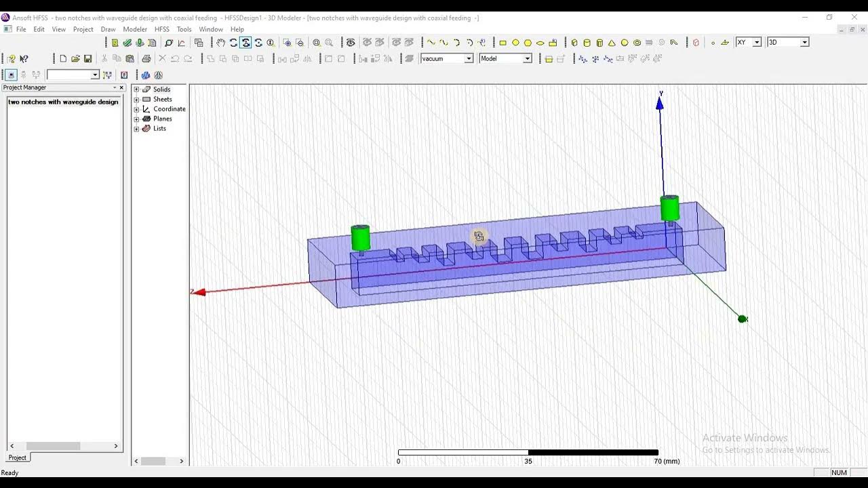The image size is (868, 488).
Task: Select the Draw Region red box tool
Action: pos(696,43)
